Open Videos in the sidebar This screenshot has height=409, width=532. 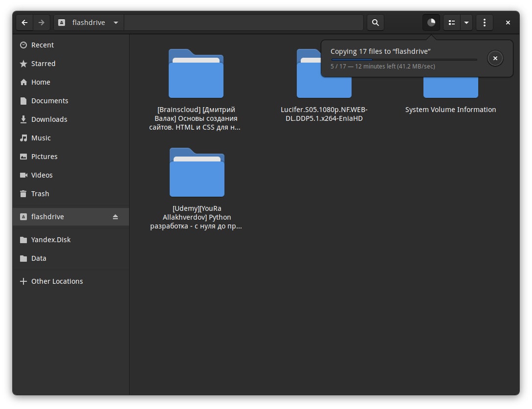tap(70, 175)
